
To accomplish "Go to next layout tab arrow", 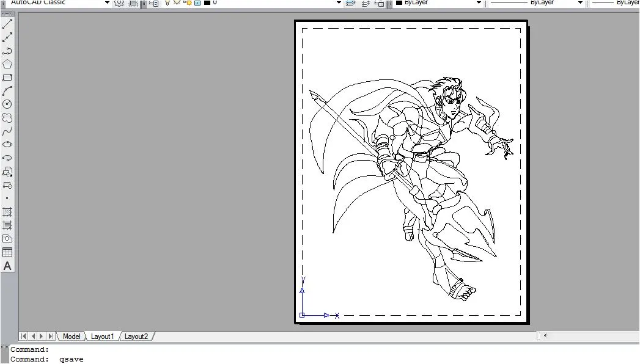I will 41,337.
